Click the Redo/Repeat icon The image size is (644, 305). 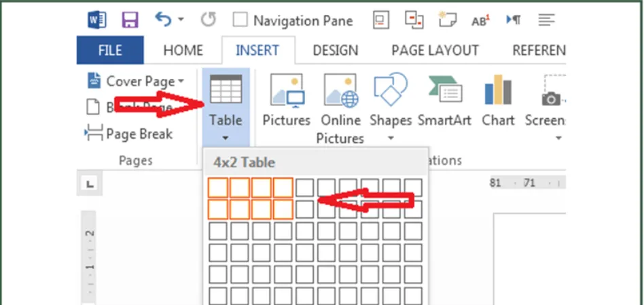(209, 20)
